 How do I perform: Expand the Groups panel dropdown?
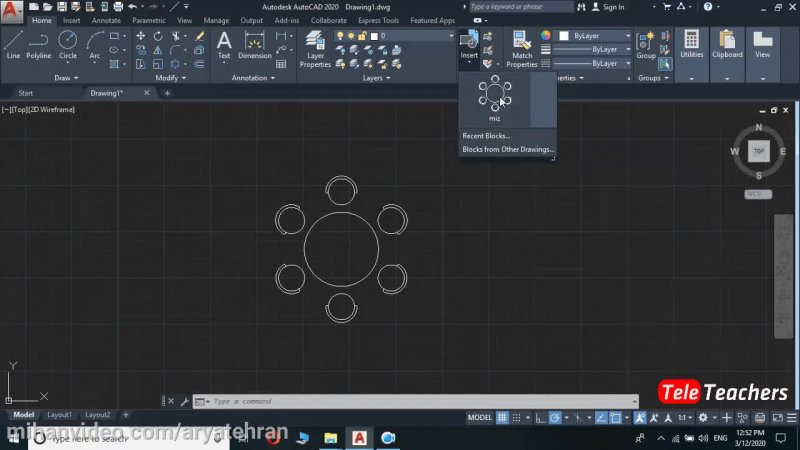[653, 78]
